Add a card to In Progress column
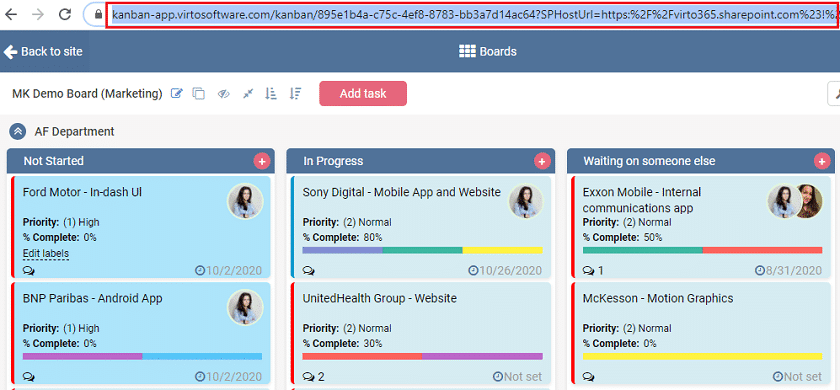The image size is (840, 390). click(542, 161)
